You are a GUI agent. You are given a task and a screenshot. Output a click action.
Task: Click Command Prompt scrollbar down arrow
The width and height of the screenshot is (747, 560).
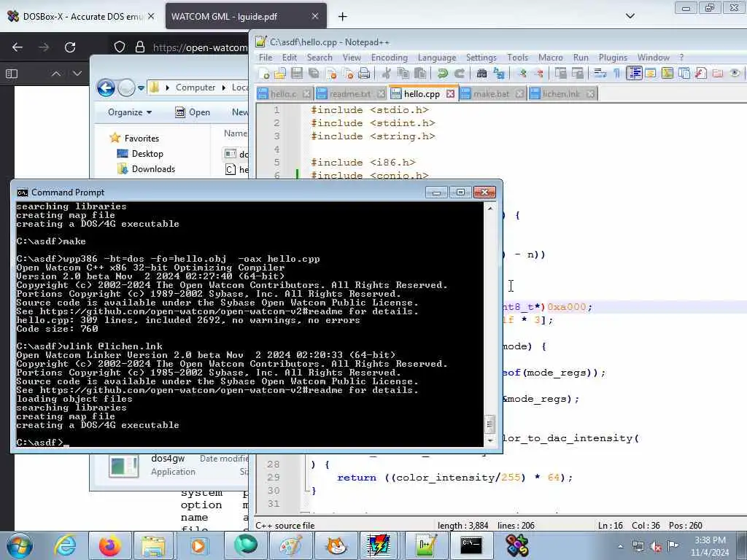pyautogui.click(x=489, y=440)
